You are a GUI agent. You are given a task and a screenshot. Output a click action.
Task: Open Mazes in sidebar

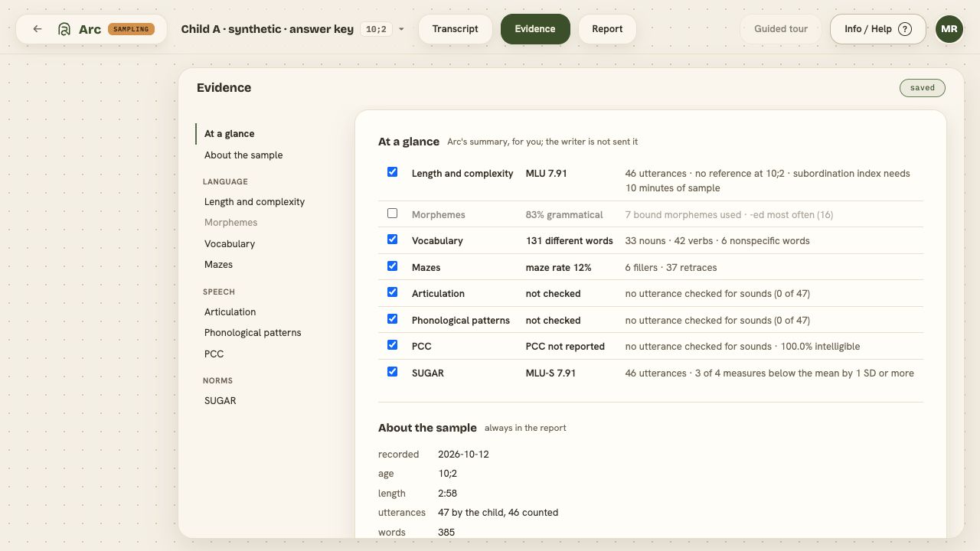(218, 265)
